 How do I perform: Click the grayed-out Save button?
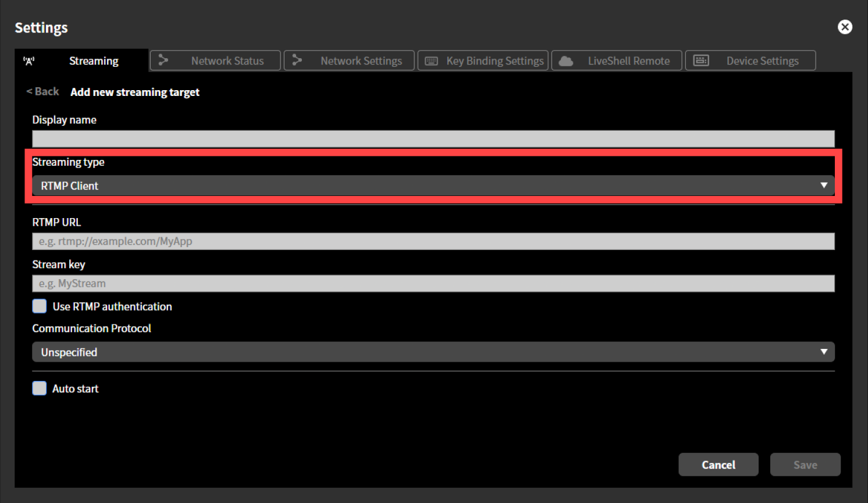click(805, 464)
